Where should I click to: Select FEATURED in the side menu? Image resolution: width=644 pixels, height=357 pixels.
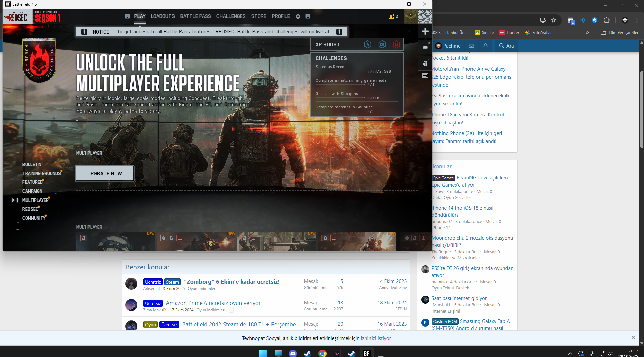pos(33,182)
